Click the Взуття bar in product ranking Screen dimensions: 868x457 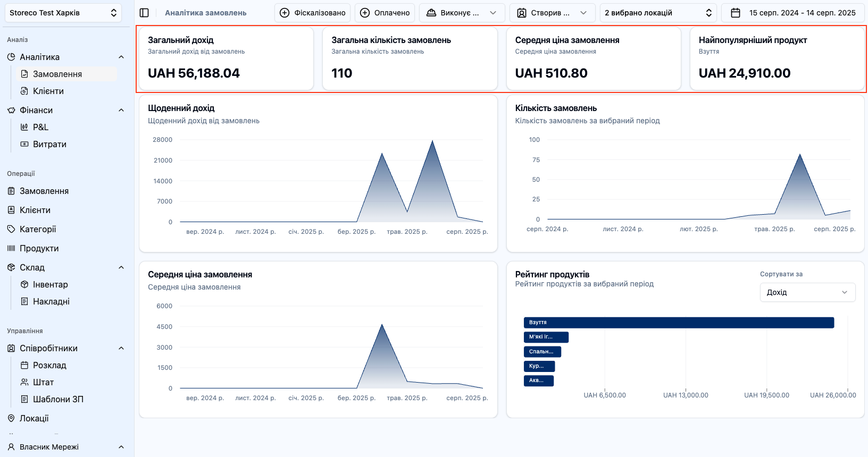678,323
